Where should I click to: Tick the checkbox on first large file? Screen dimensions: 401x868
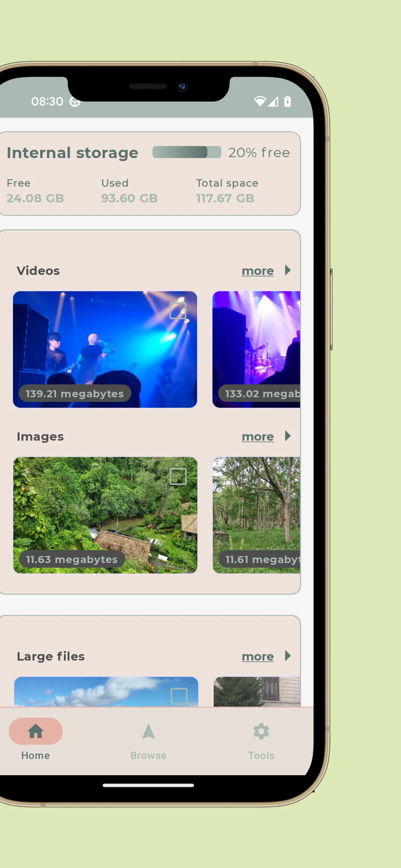(x=179, y=696)
